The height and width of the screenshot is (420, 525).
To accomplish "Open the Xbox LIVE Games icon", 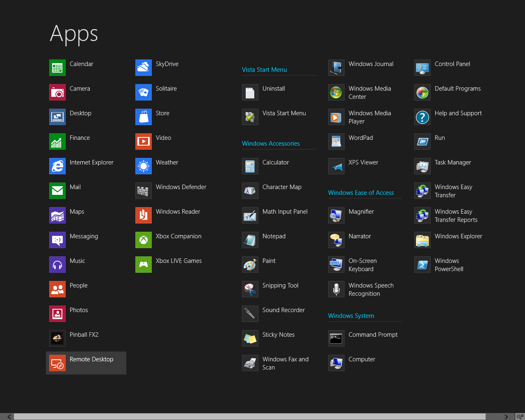I will click(x=144, y=265).
